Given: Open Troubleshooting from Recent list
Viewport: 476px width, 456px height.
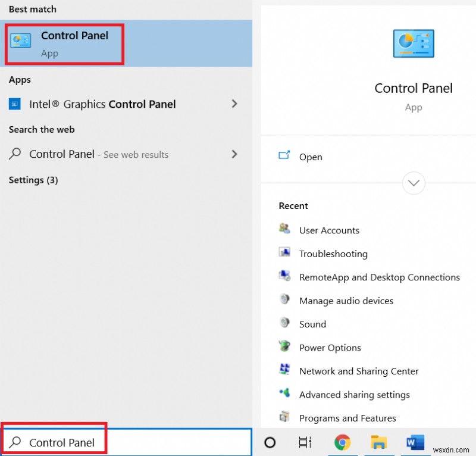Looking at the screenshot, I should pos(333,254).
